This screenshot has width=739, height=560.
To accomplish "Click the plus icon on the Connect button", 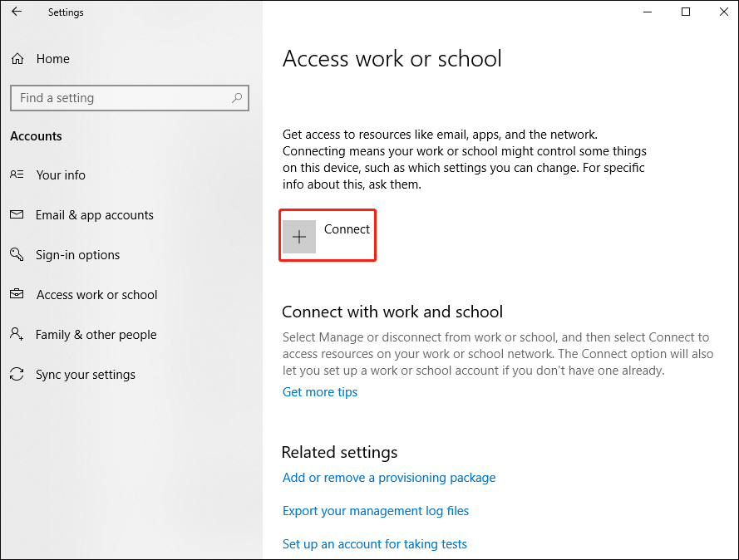I will click(x=299, y=237).
